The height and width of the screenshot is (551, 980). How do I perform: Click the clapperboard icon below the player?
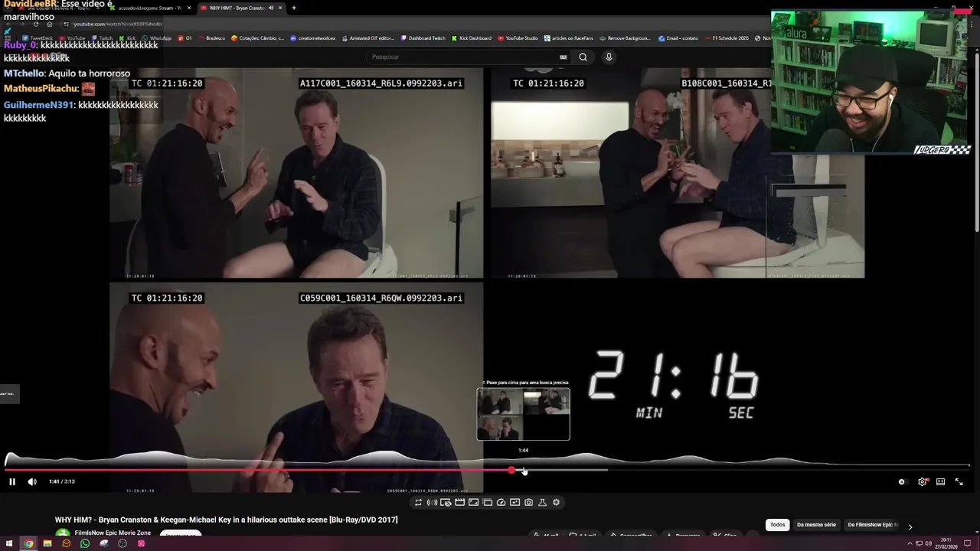click(459, 503)
